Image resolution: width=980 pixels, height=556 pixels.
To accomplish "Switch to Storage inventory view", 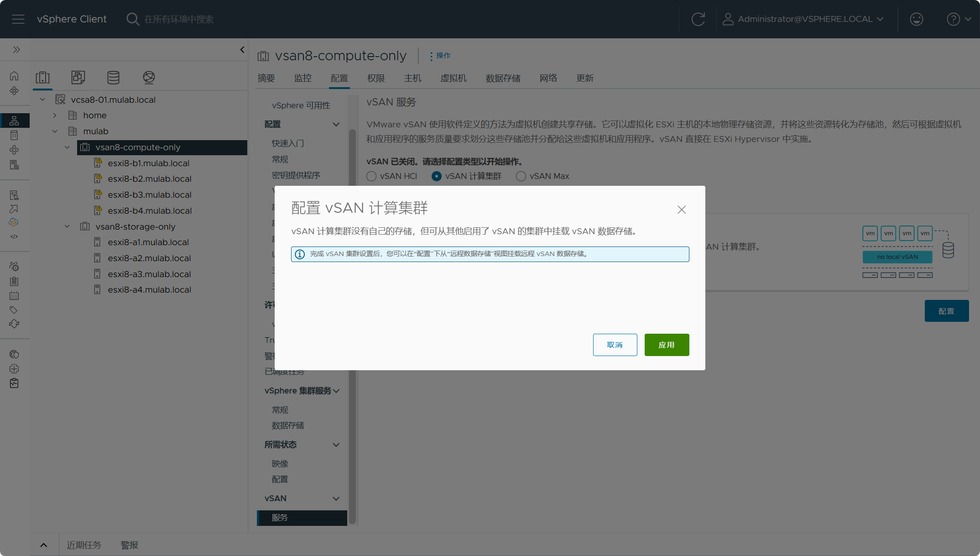I will pyautogui.click(x=113, y=77).
